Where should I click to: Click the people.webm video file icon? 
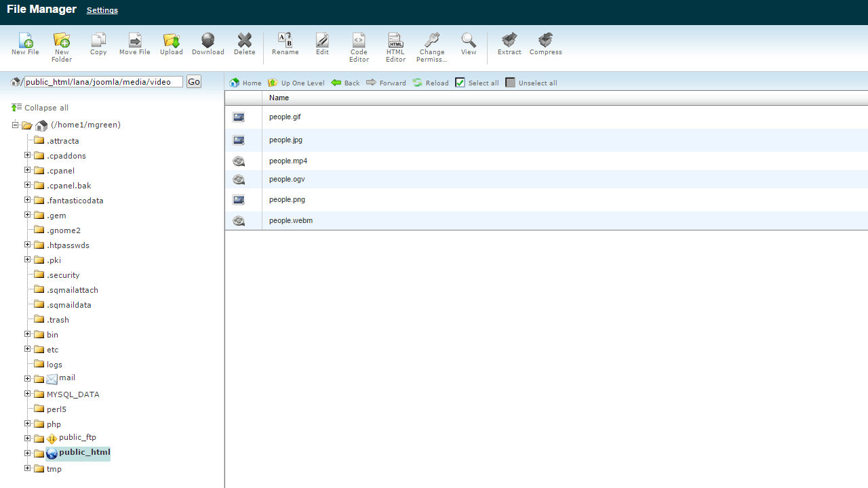tap(239, 221)
